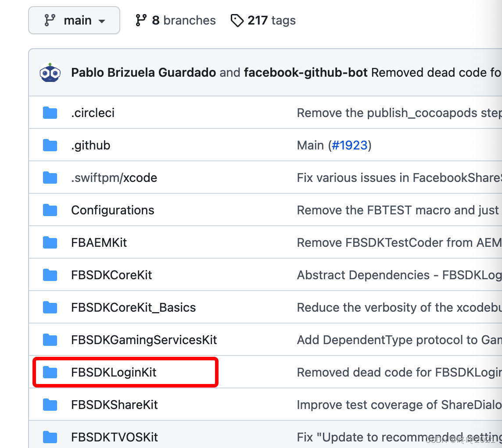Open commit 'Improve test coverage of ShareDialo'

tap(399, 405)
